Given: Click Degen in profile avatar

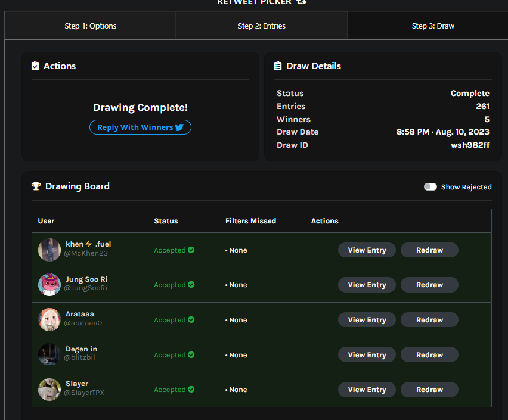Looking at the screenshot, I should pos(49,354).
